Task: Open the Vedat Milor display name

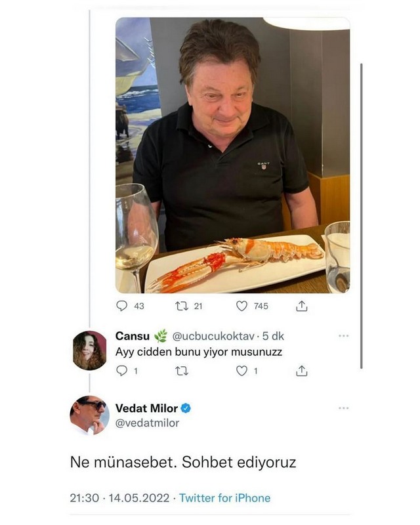Action: click(x=147, y=408)
